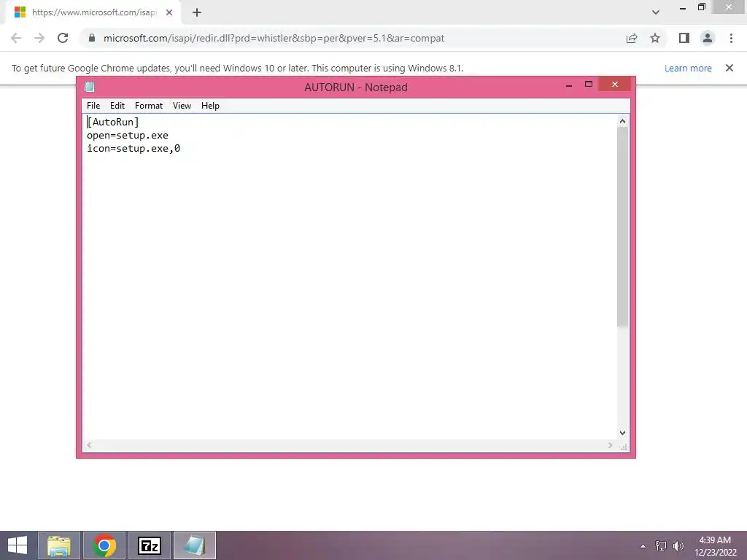The height and width of the screenshot is (560, 747).
Task: Open a new Chrome tab
Action: [x=197, y=12]
